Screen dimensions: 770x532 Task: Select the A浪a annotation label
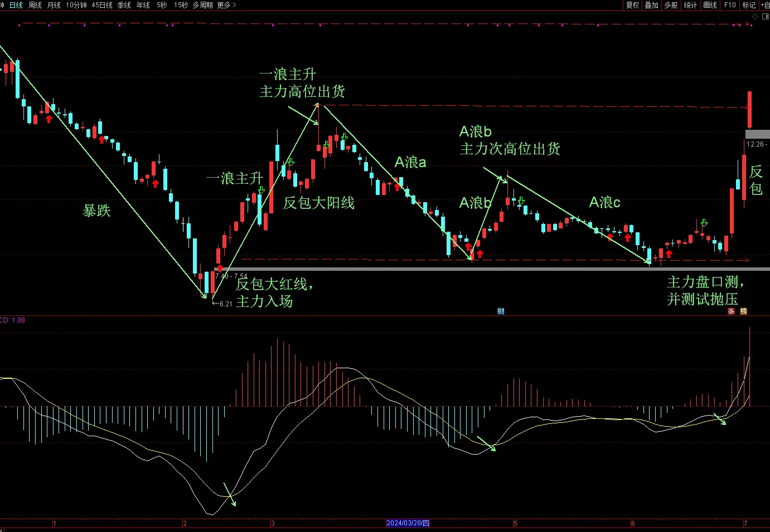click(410, 162)
